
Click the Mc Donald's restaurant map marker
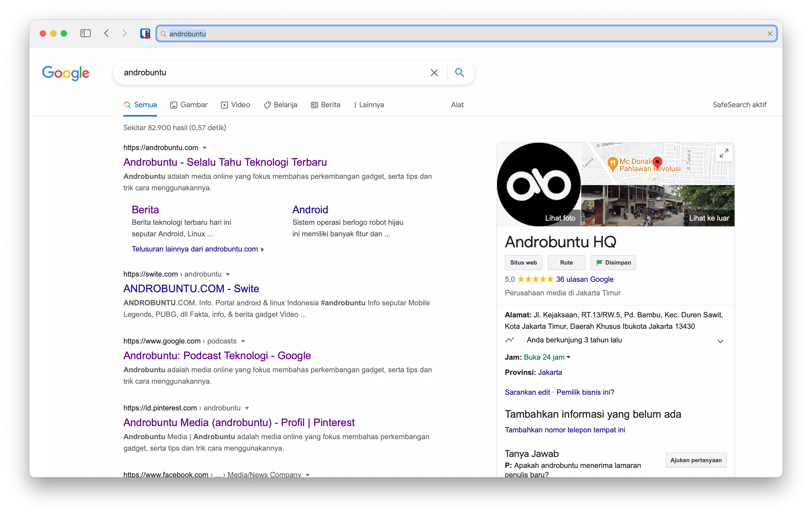(x=612, y=164)
